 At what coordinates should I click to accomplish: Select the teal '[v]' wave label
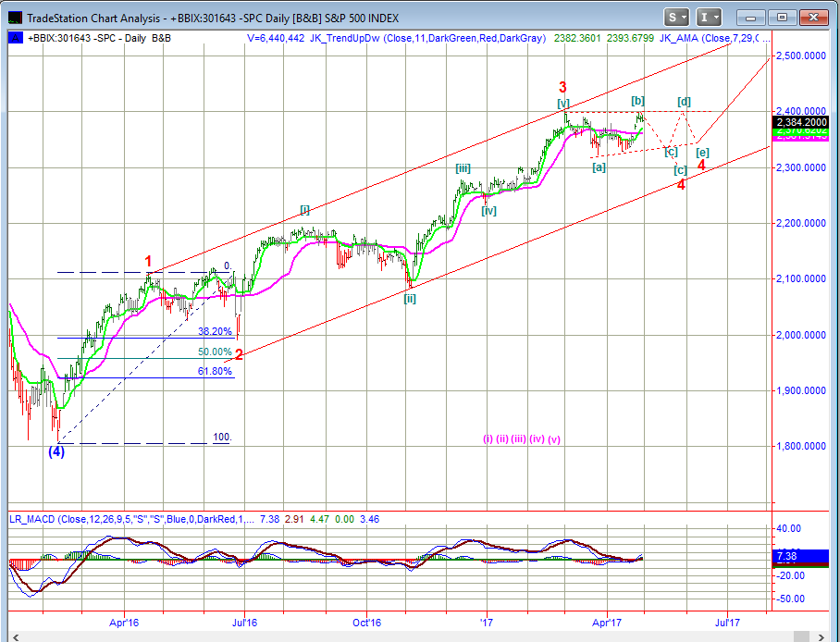tap(563, 103)
